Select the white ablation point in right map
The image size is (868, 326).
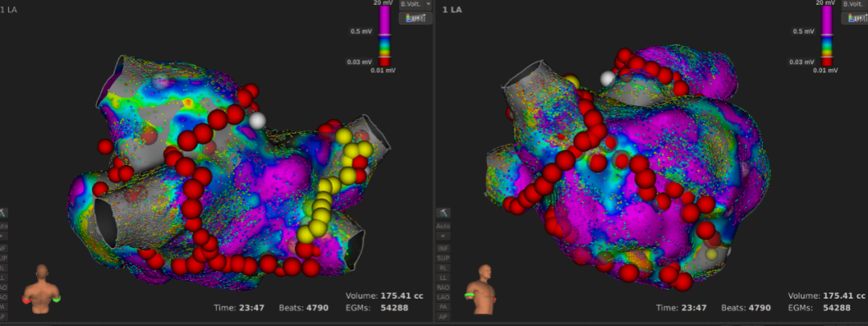click(608, 78)
